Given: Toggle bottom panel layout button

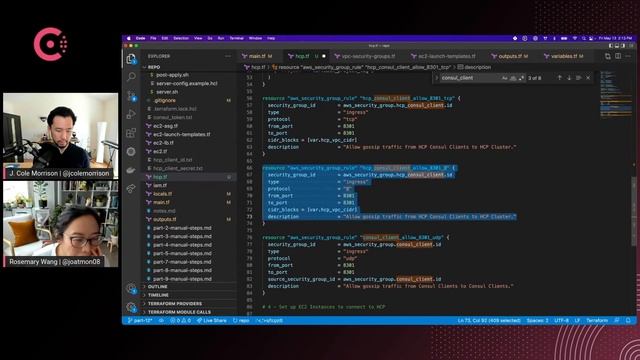Looking at the screenshot, I should [617, 46].
